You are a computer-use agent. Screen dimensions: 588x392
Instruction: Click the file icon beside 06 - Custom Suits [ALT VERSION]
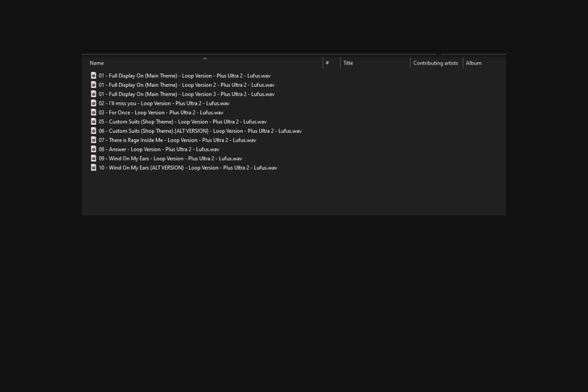[x=94, y=131]
